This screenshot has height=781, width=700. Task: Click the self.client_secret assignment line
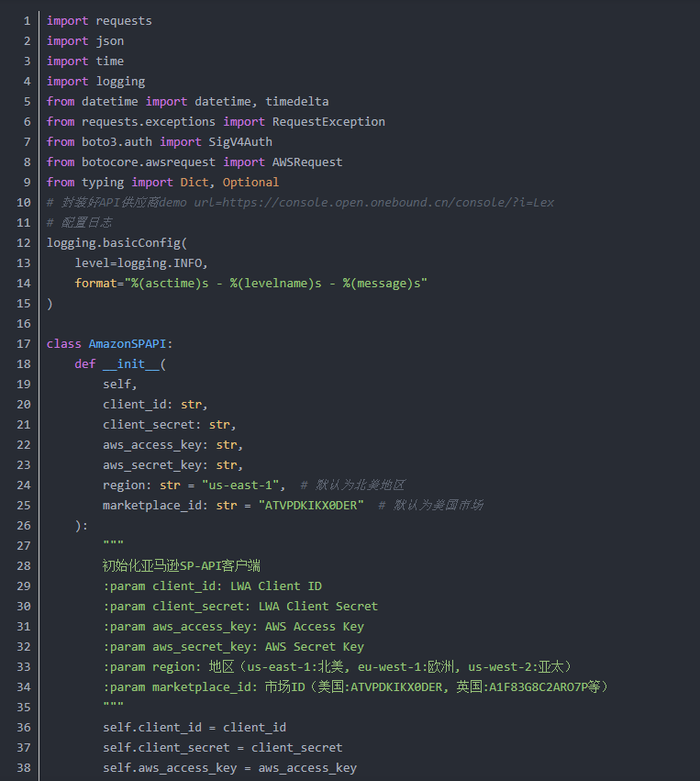[222, 747]
